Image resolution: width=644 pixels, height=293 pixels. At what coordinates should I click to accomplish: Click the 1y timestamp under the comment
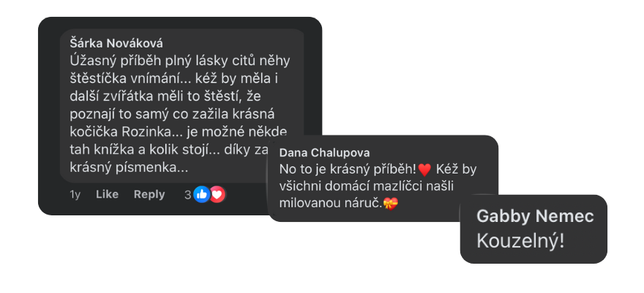pos(75,195)
